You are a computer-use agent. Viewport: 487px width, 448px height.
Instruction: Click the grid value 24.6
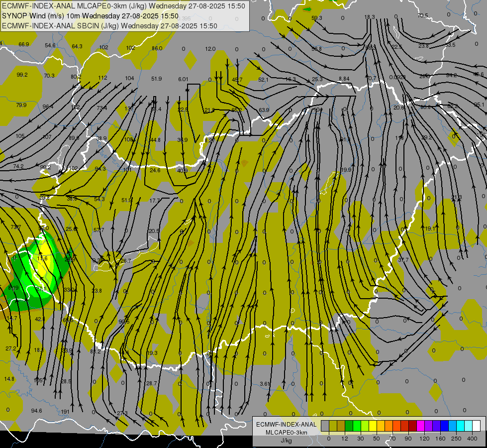(155, 170)
